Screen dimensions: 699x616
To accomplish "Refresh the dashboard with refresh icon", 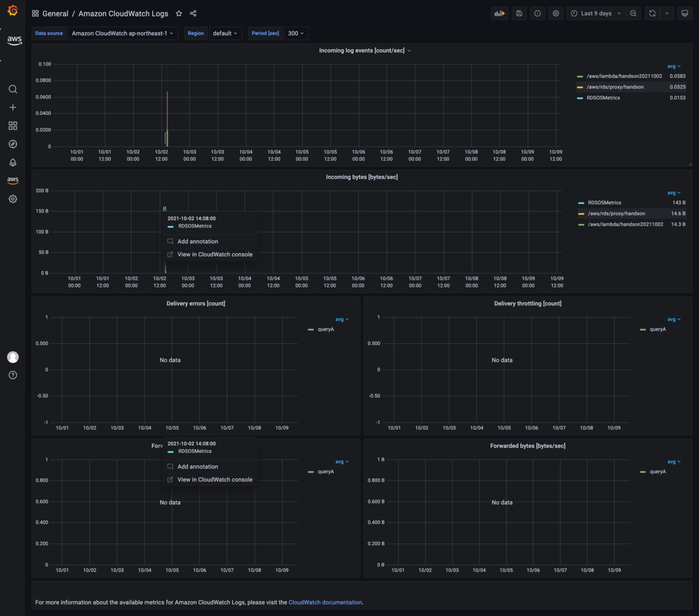I will (x=652, y=13).
